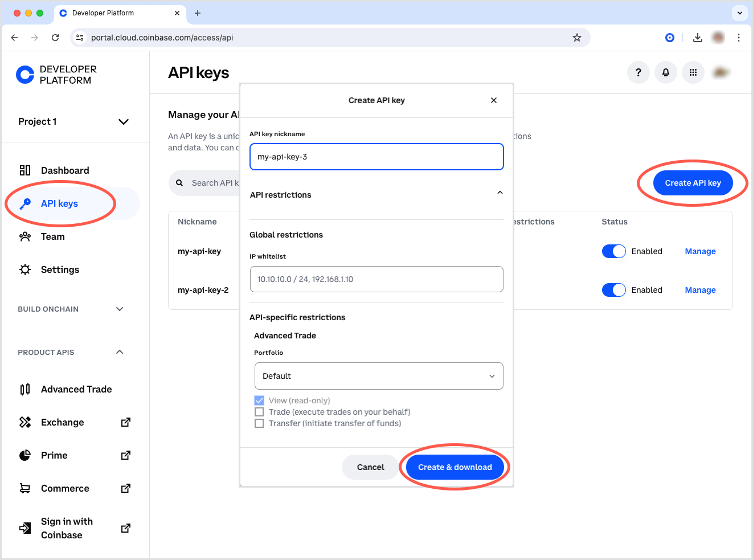Click the help question mark icon

tap(638, 72)
